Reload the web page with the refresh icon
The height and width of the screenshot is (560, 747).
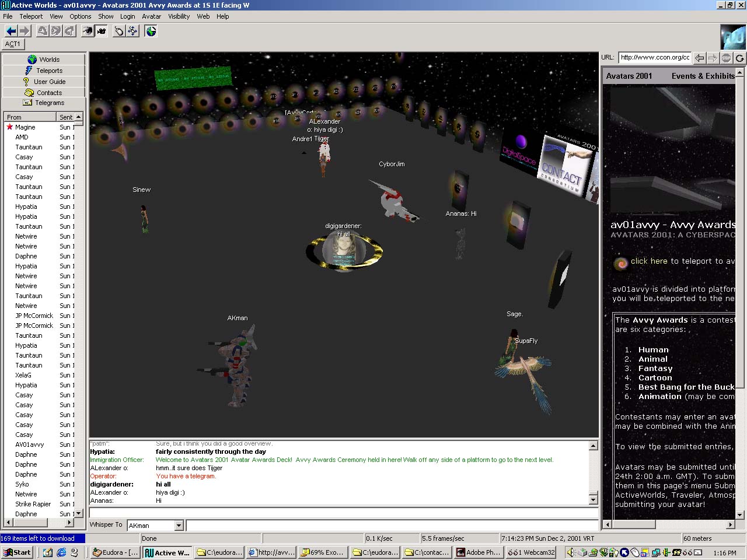coord(739,58)
